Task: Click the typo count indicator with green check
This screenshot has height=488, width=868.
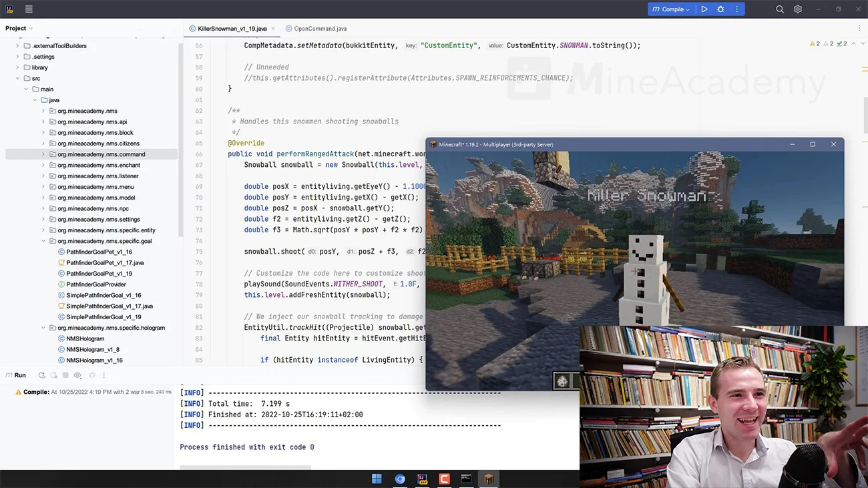Action: [841, 43]
